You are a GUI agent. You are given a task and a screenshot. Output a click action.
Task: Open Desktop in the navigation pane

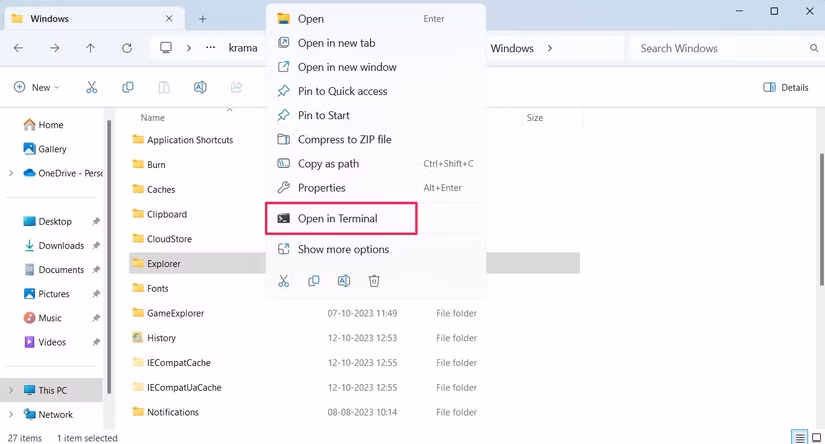click(47, 221)
